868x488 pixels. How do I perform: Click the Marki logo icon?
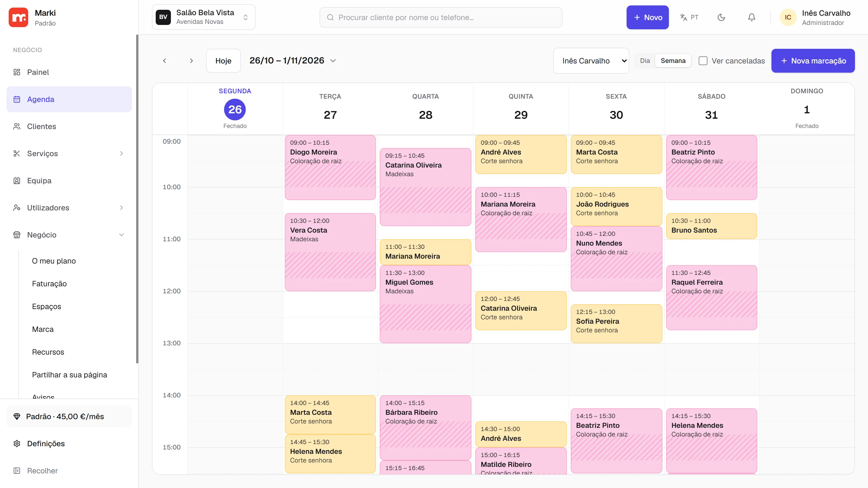coord(18,17)
